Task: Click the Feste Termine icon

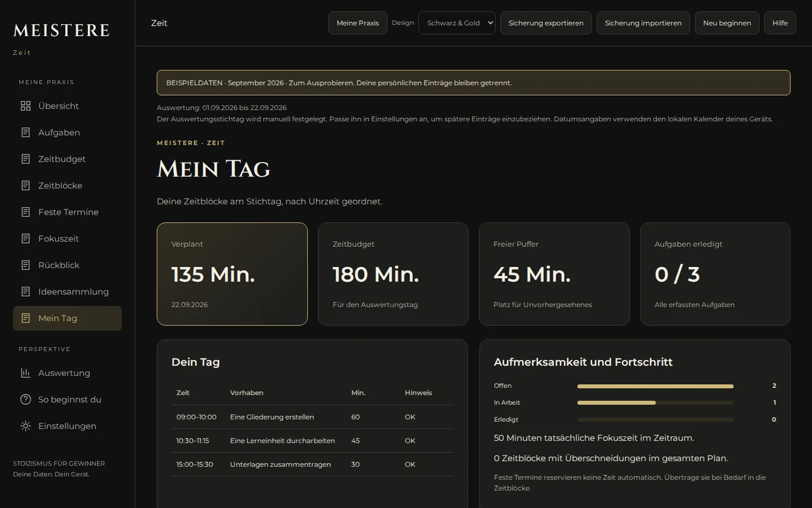Action: (26, 212)
